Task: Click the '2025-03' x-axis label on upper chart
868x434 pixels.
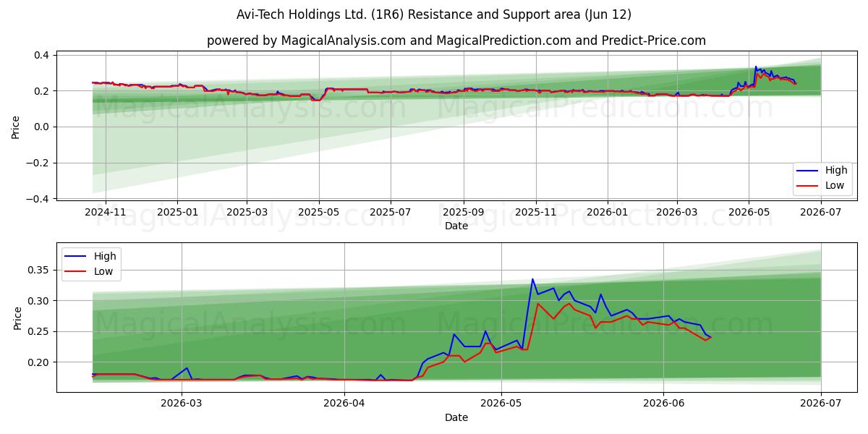Action: click(247, 212)
